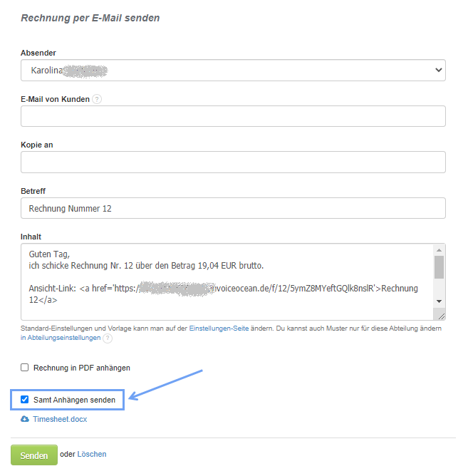Click into the Kopie an field
458x476 pixels.
[233, 162]
